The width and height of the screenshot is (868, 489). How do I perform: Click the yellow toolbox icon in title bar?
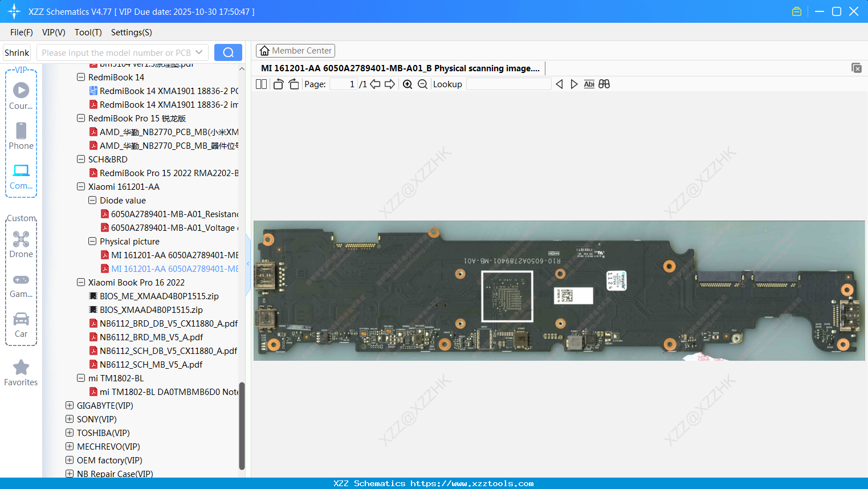point(797,11)
